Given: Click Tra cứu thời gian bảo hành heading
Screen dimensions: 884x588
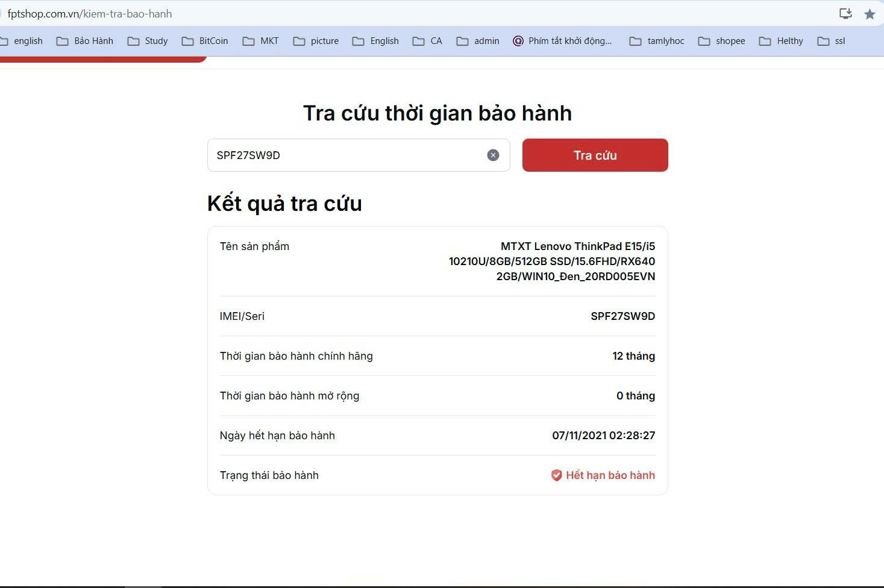Looking at the screenshot, I should pos(437,113).
